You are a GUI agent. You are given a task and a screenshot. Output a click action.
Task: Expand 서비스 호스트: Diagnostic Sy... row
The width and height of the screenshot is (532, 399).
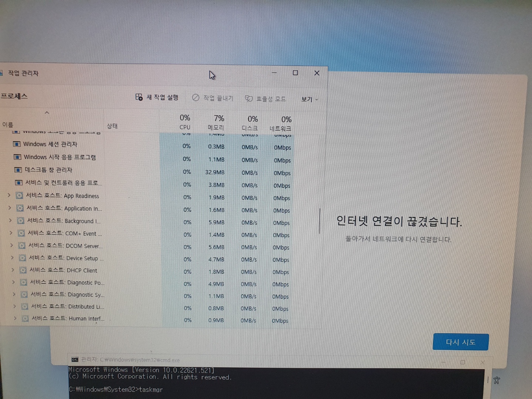coord(14,294)
